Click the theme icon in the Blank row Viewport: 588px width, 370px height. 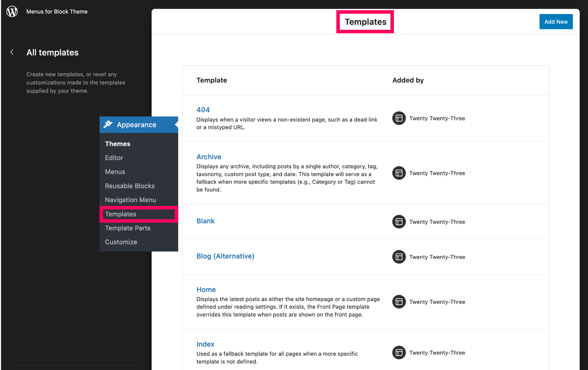(399, 222)
